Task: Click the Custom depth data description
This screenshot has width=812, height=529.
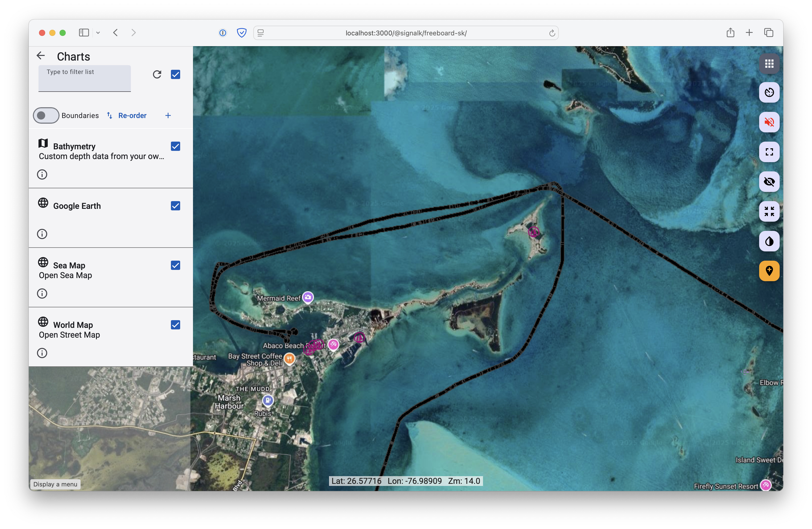Action: tap(102, 156)
